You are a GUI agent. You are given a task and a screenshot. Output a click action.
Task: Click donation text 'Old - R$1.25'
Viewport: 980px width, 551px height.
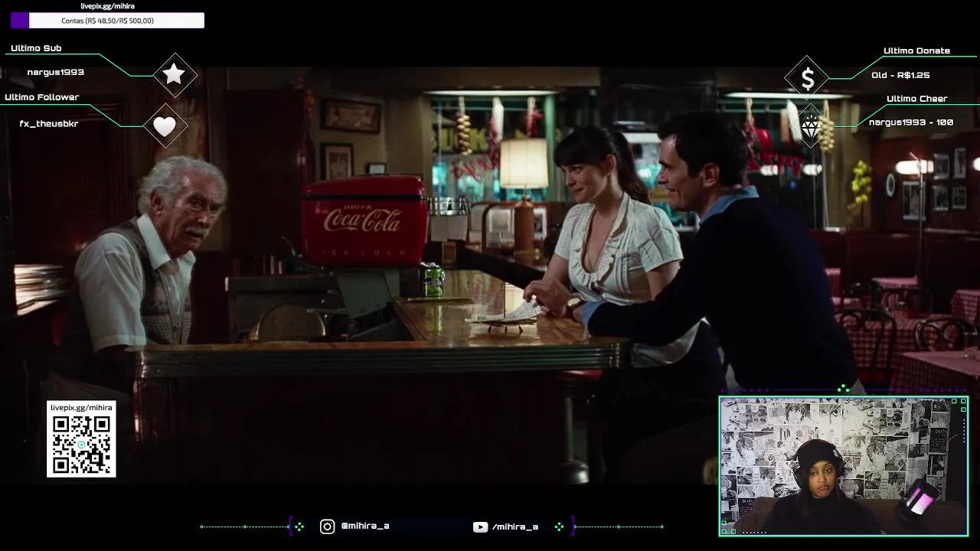click(900, 75)
